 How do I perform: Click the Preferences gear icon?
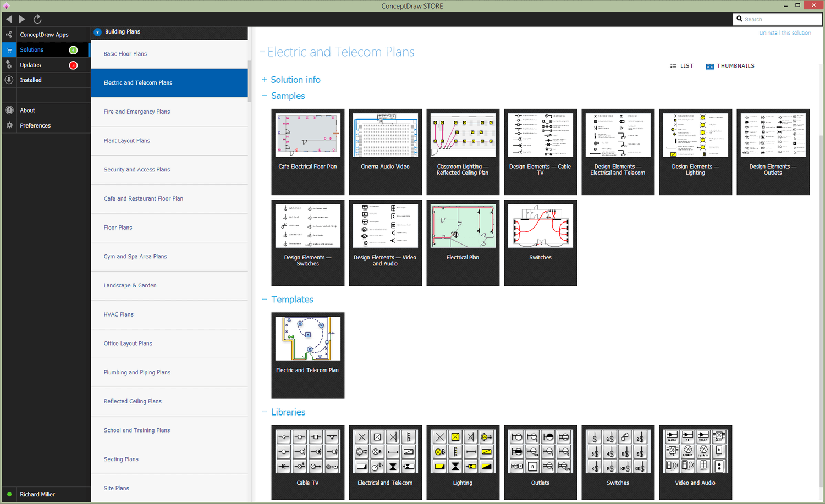pyautogui.click(x=9, y=125)
